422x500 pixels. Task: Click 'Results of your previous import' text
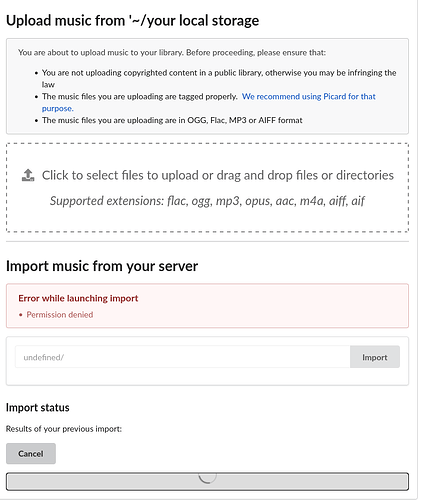coord(64,429)
